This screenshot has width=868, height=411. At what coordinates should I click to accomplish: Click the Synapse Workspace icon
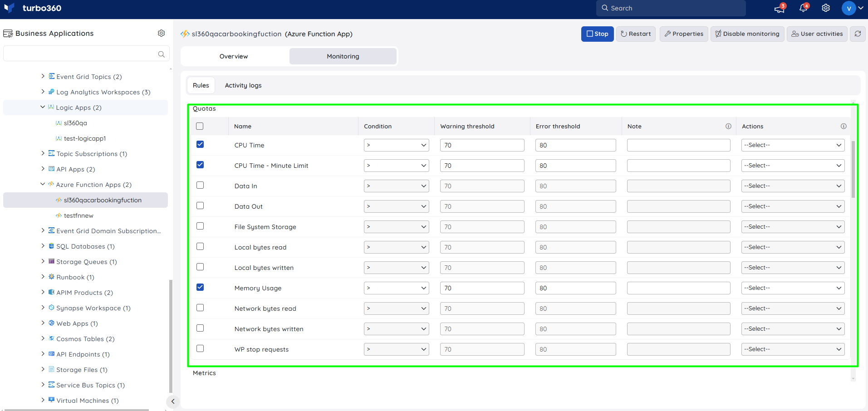[52, 308]
